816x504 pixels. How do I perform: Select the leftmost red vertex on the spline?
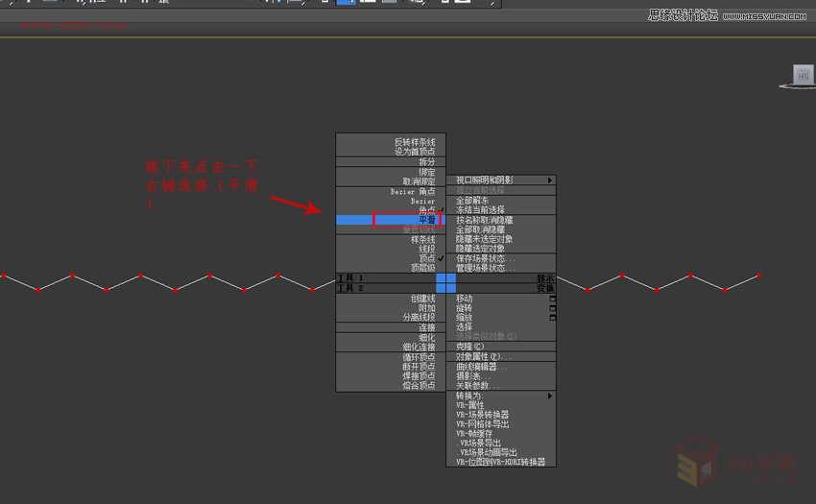point(4,276)
